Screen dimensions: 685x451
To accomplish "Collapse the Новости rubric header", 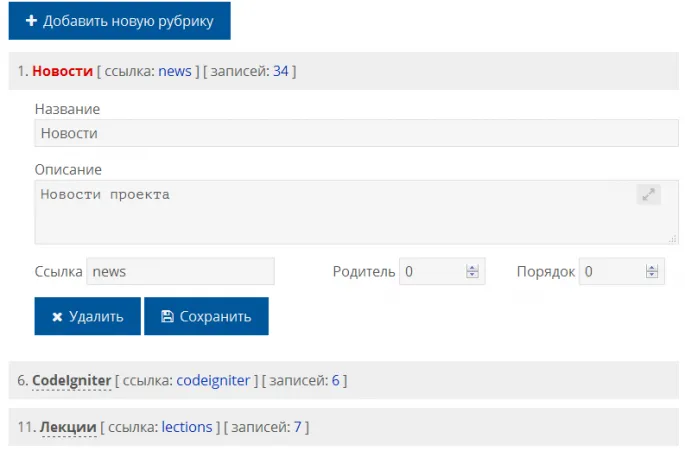I will pyautogui.click(x=63, y=71).
